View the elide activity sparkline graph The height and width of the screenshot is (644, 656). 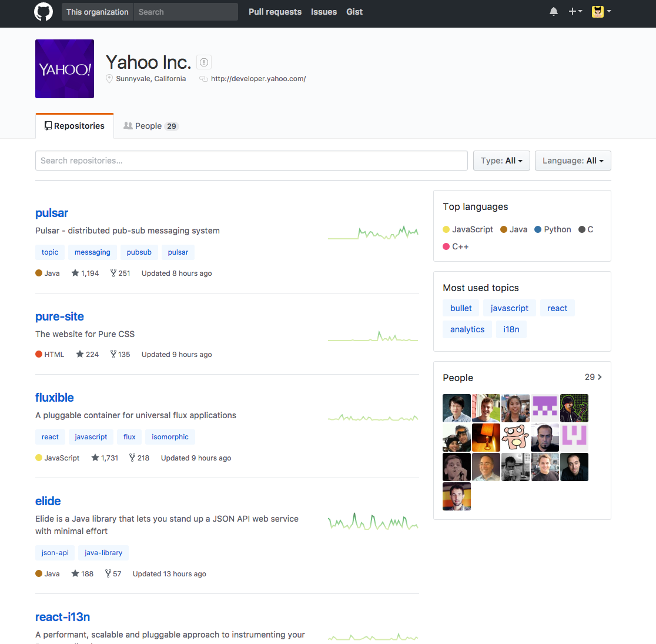tap(373, 522)
